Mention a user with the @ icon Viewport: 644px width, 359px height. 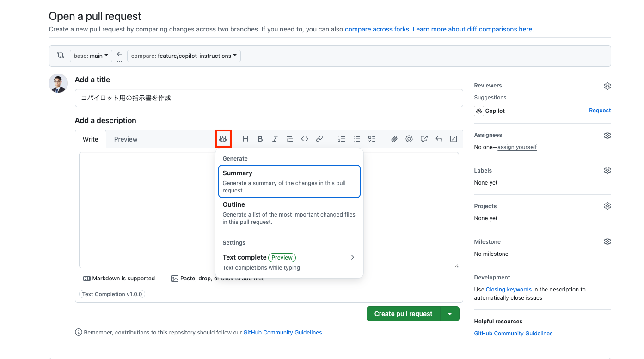pyautogui.click(x=409, y=139)
